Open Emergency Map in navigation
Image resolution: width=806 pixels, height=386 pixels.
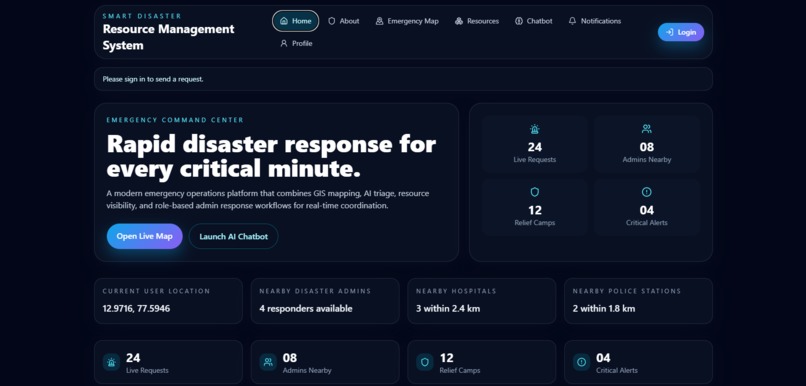407,21
